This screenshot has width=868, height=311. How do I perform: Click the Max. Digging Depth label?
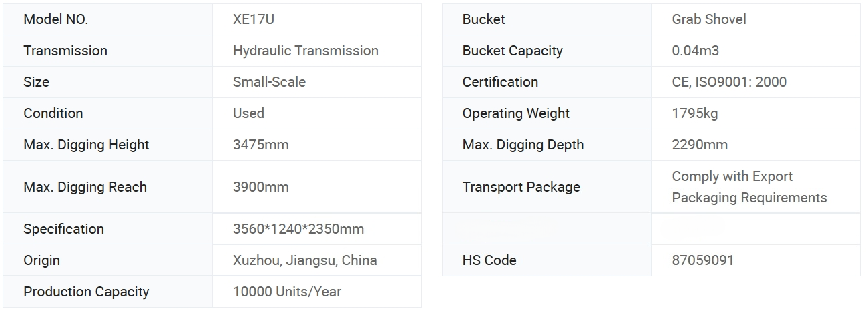523,145
